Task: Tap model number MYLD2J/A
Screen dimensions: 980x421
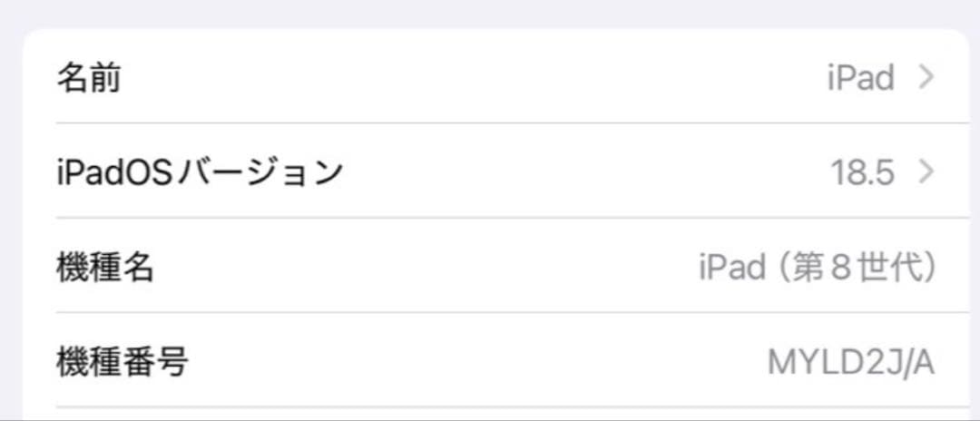Action: (x=850, y=362)
